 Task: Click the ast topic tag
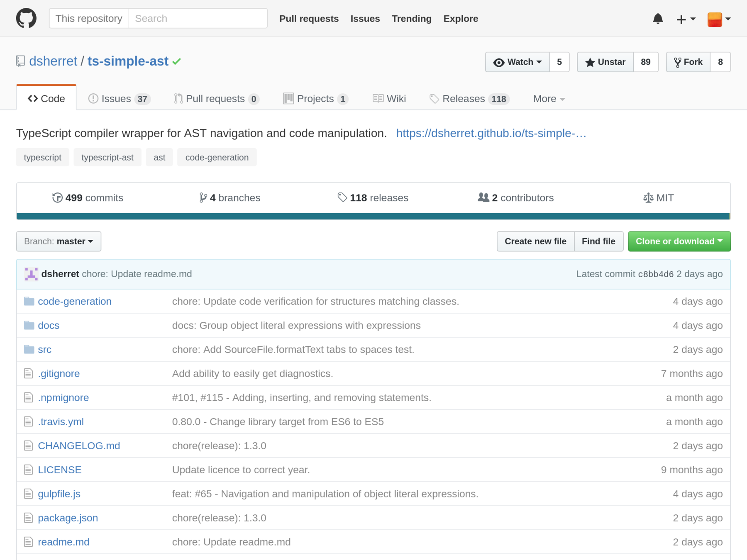(x=159, y=157)
